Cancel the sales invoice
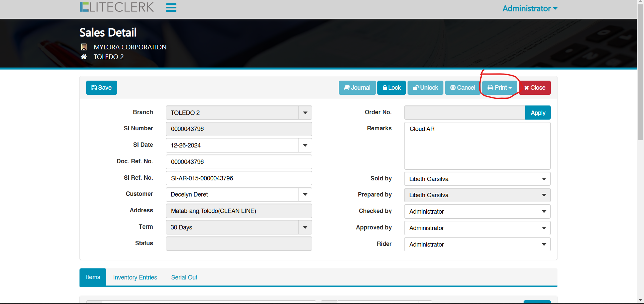 tap(463, 88)
